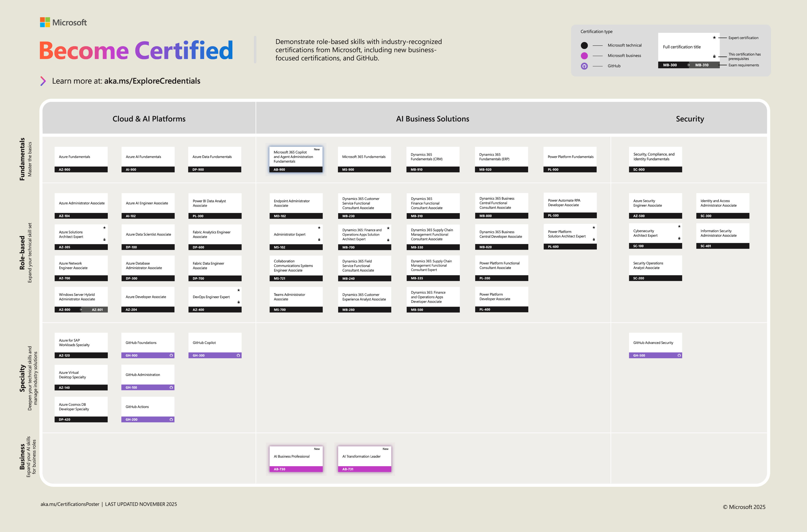Viewport: 807px width, 532px height.
Task: Click the GitHub icon on the GH-200 bar
Action: pyautogui.click(x=171, y=420)
